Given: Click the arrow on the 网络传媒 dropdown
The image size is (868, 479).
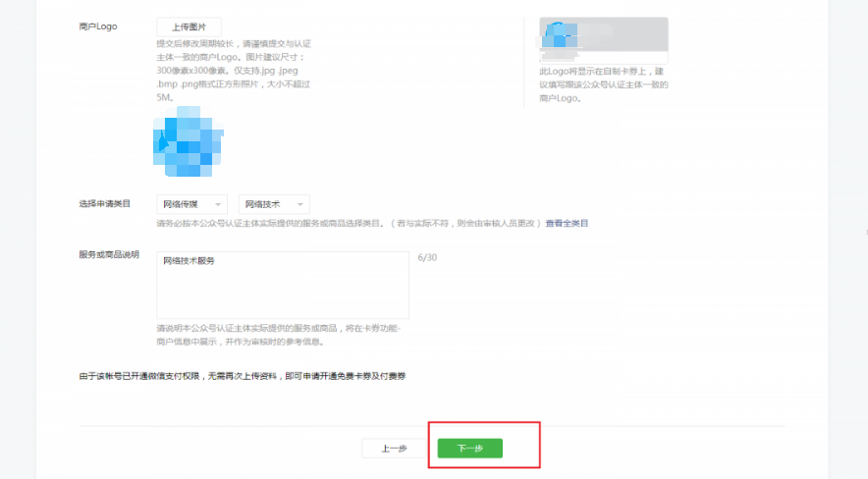Looking at the screenshot, I should (218, 204).
